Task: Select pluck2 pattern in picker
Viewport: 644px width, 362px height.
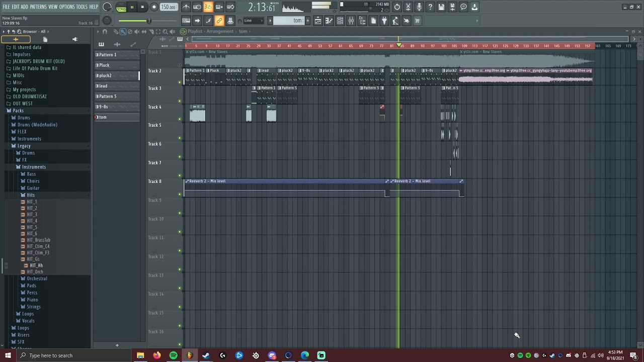Action: point(117,75)
